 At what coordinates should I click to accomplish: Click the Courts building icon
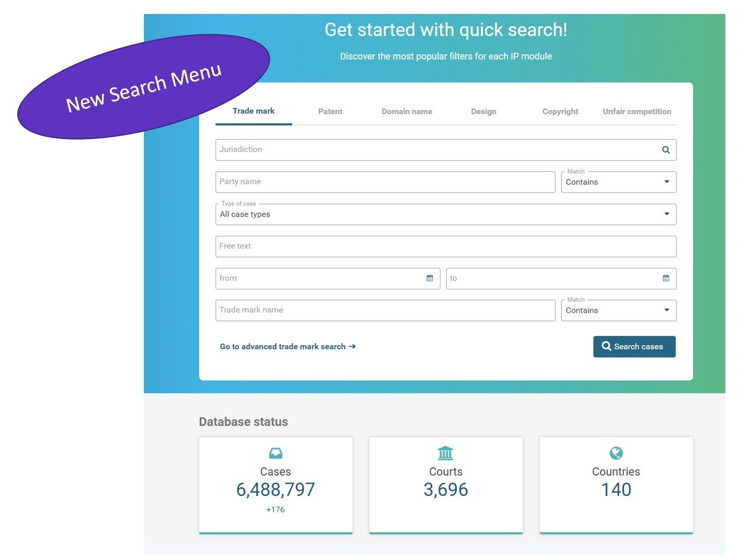pos(446,453)
